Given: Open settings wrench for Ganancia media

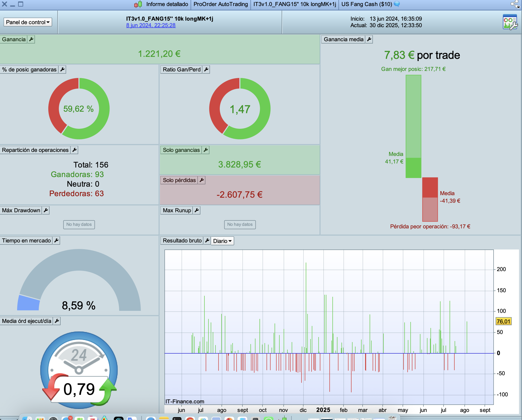Looking at the screenshot, I should click(x=369, y=39).
